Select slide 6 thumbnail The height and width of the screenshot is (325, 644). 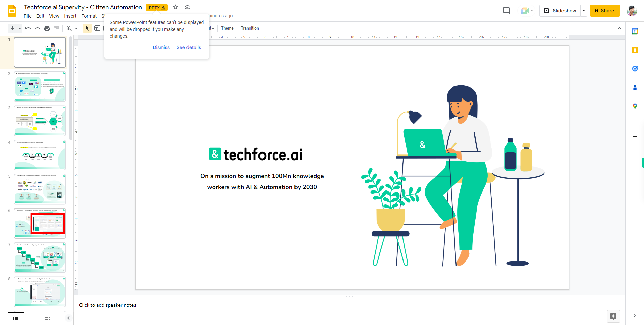(40, 223)
